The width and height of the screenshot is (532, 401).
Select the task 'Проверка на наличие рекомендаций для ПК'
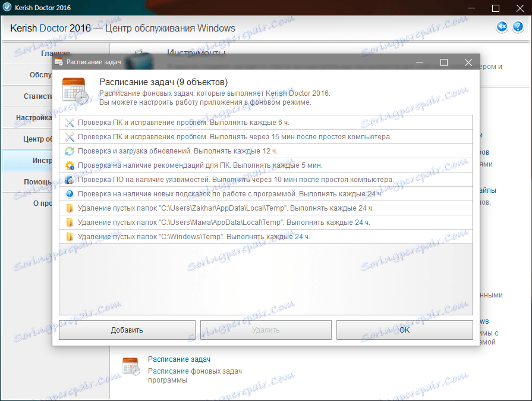click(x=266, y=165)
